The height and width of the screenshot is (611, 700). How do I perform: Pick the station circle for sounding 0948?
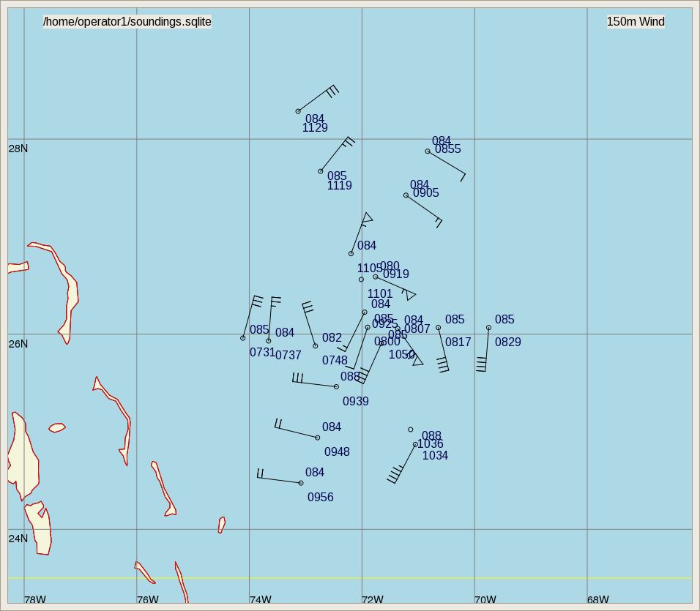point(317,438)
